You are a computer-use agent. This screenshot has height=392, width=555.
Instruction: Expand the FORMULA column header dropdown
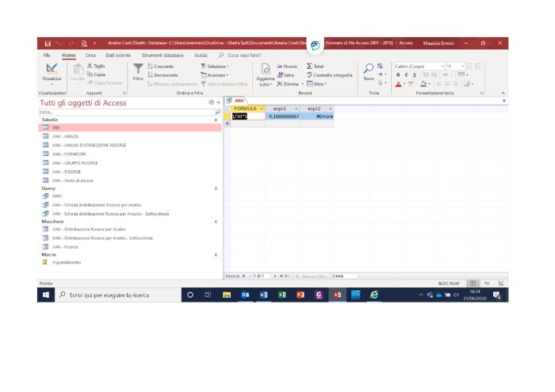point(262,108)
